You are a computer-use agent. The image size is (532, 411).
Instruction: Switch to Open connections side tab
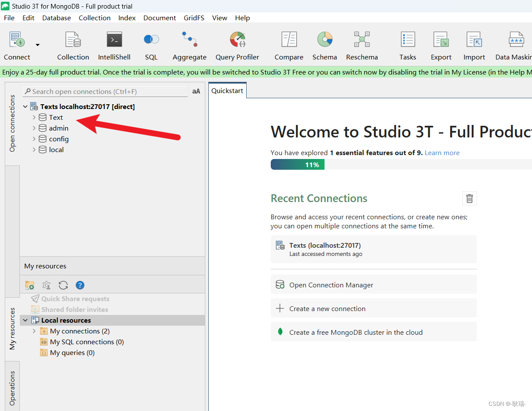[x=12, y=123]
